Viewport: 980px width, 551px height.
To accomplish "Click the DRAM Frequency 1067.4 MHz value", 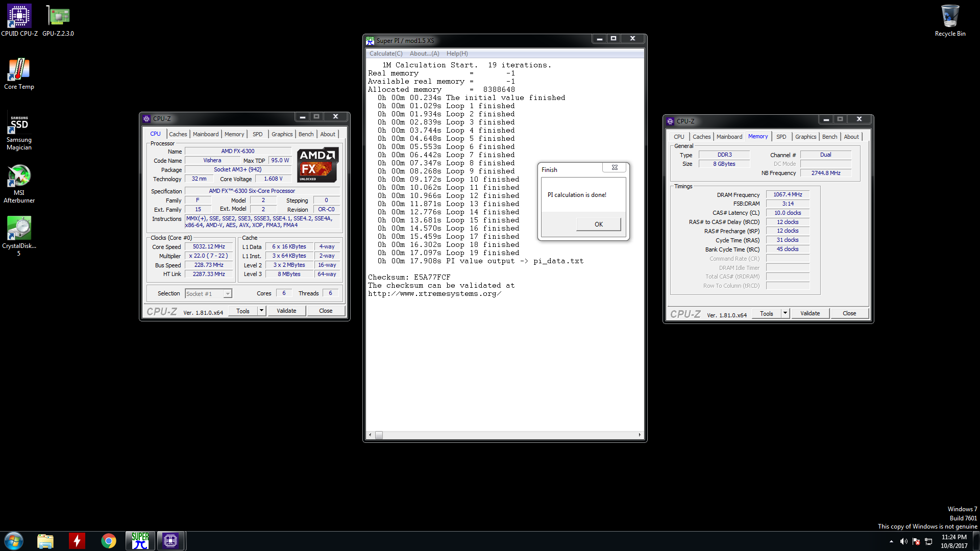I will click(788, 195).
